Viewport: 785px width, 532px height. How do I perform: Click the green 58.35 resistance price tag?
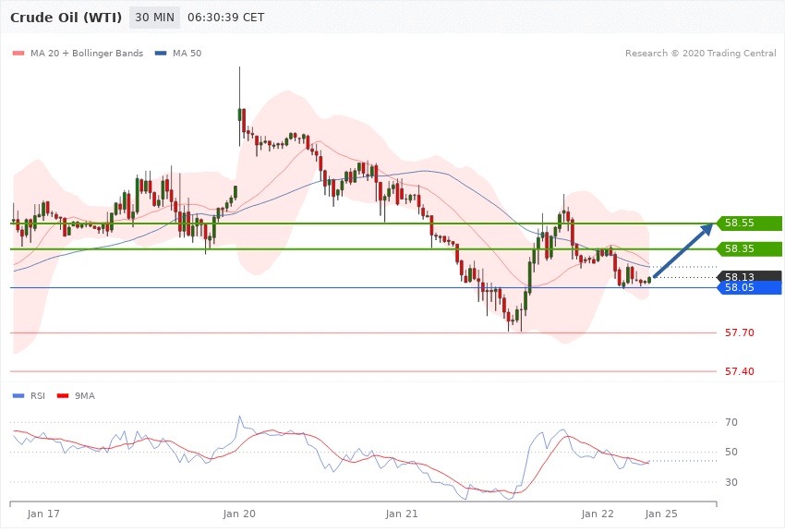point(749,248)
